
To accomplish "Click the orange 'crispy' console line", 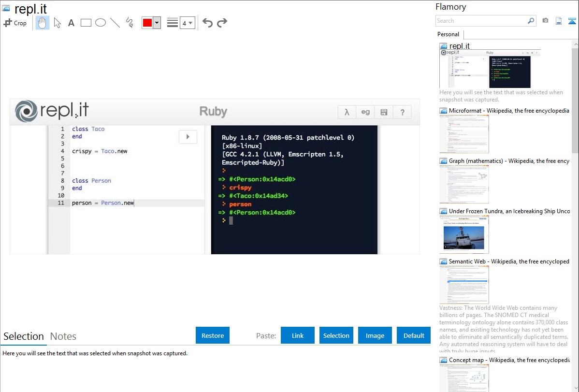I will (x=240, y=188).
